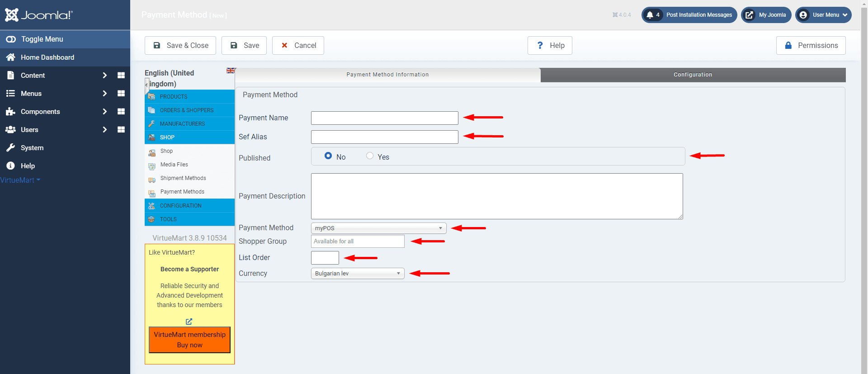Switch to Payment Method Information tab

click(387, 75)
